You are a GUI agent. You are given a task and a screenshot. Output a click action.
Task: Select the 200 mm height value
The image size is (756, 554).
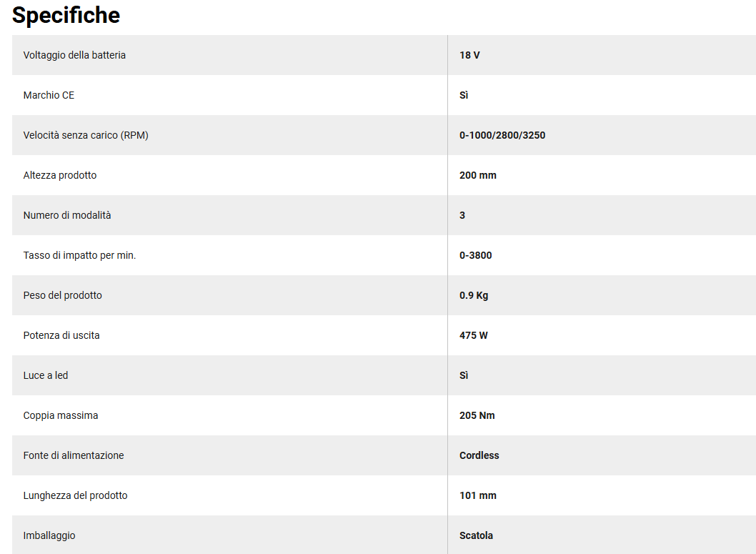pyautogui.click(x=478, y=175)
